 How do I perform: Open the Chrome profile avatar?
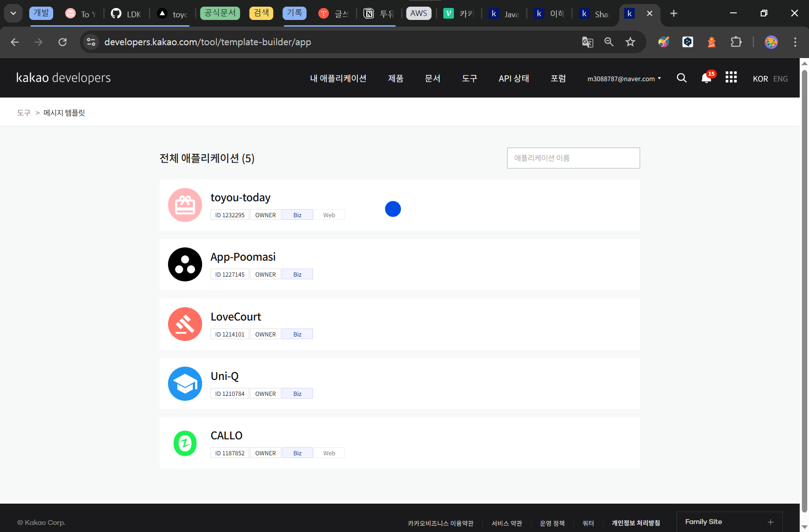click(771, 42)
